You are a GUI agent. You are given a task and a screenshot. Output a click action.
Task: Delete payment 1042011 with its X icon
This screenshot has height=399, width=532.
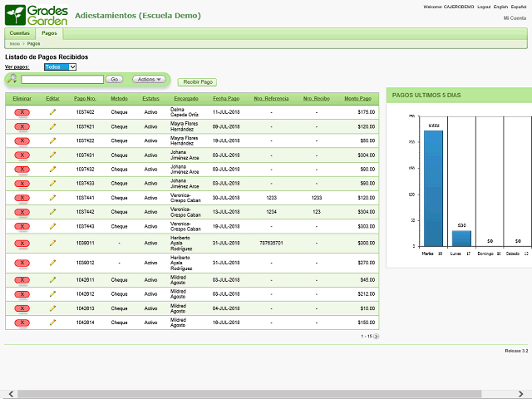pyautogui.click(x=22, y=280)
